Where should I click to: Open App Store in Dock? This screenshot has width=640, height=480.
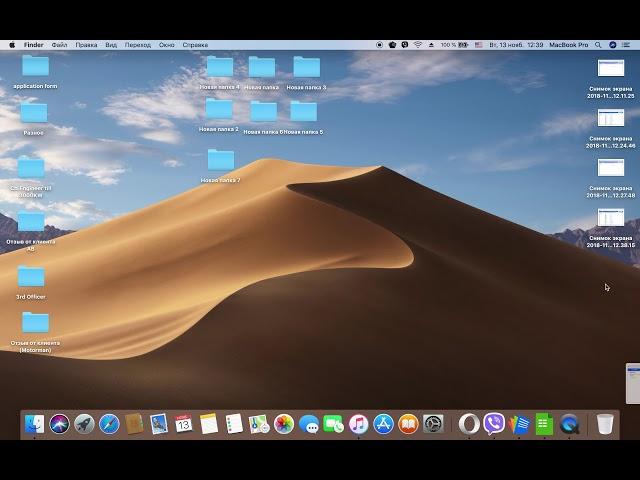[x=383, y=424]
